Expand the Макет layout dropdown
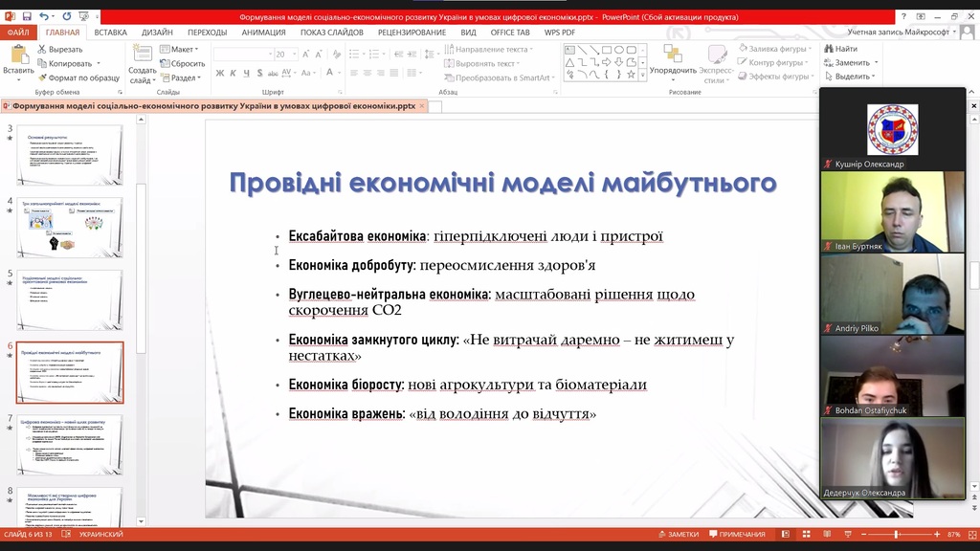 [x=180, y=49]
